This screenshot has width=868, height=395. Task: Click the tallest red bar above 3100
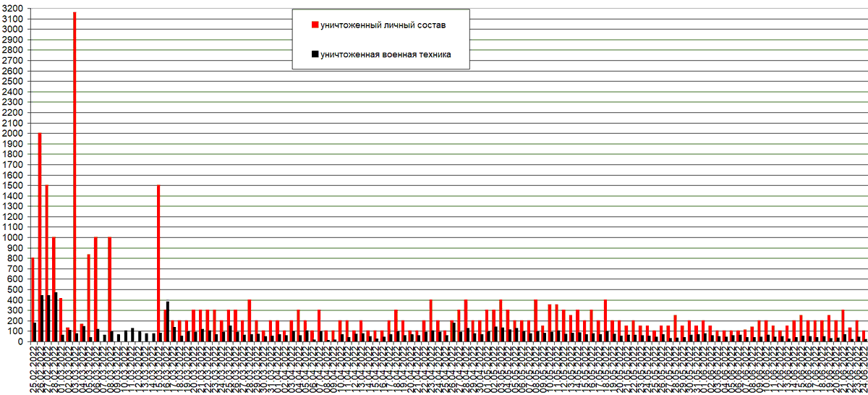tap(75, 177)
